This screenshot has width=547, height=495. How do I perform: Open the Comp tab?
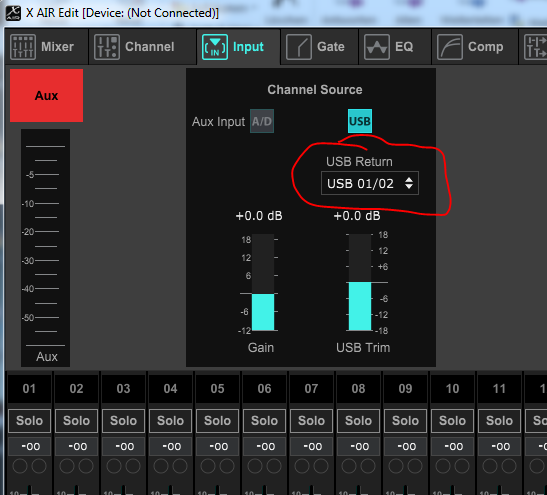click(475, 47)
